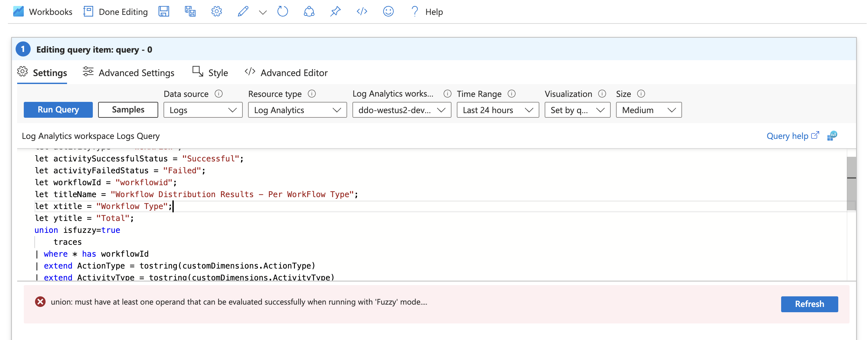Click the titleName assignment line in query
The image size is (868, 340).
pyautogui.click(x=197, y=194)
